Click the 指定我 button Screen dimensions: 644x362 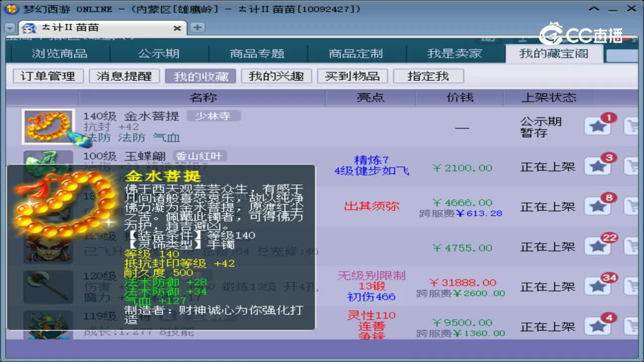pyautogui.click(x=428, y=76)
